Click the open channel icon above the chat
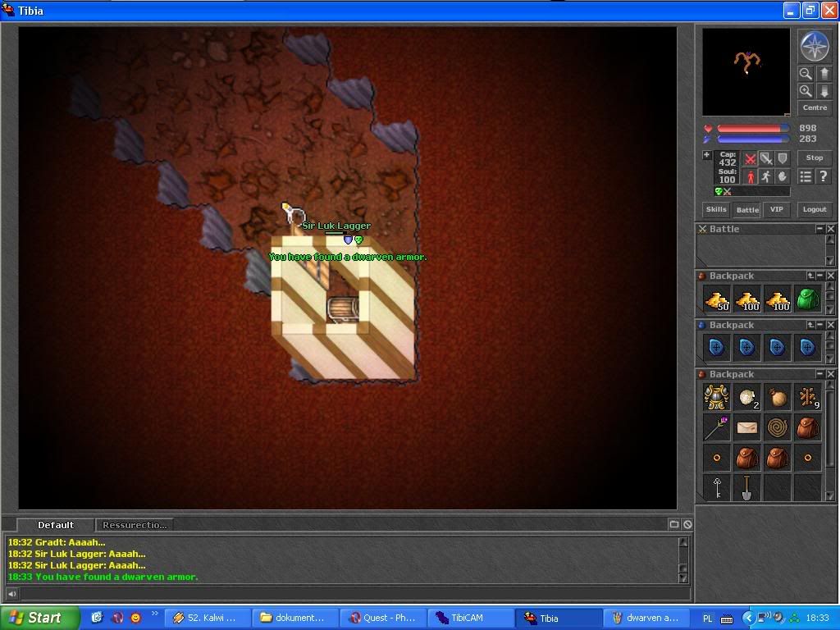This screenshot has width=840, height=630. coord(674,524)
